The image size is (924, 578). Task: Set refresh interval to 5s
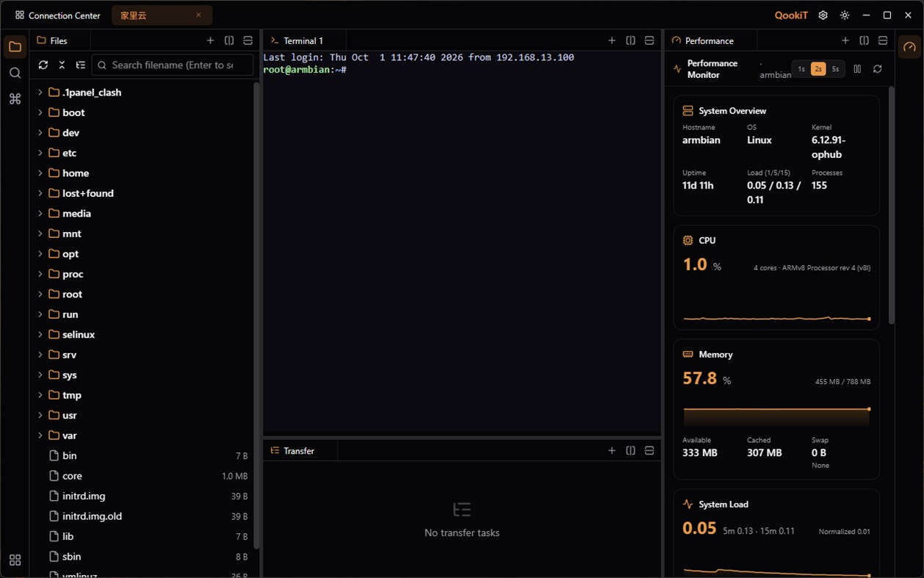coord(835,69)
